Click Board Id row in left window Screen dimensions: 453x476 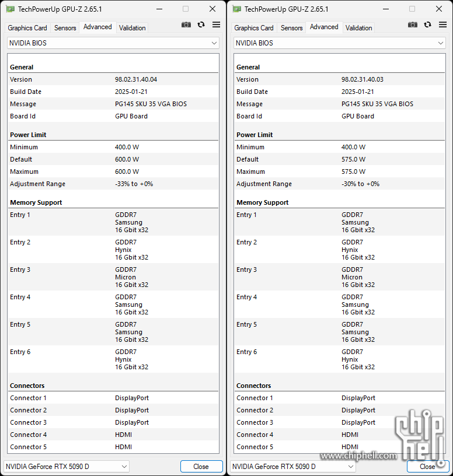[113, 116]
